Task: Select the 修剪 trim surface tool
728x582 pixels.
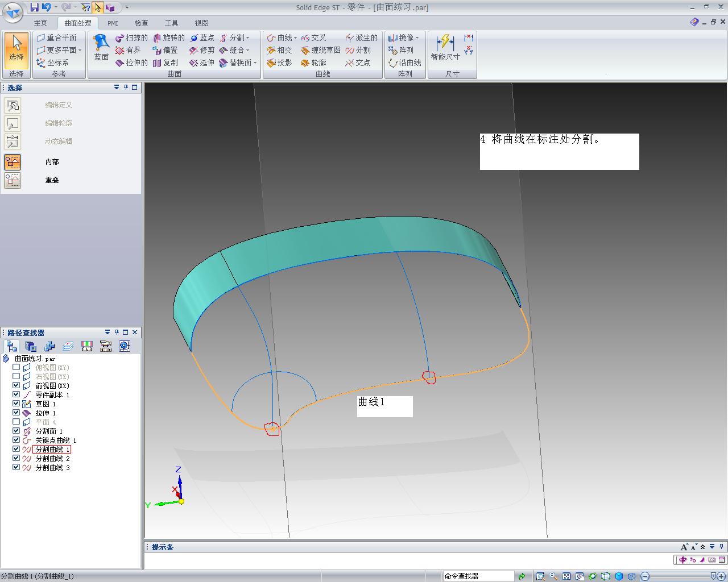Action: [202, 50]
